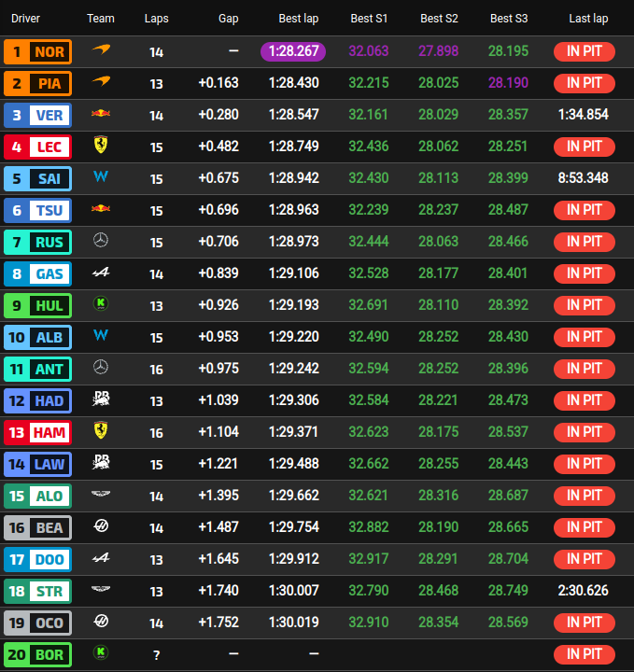Click the Last lap column header

pos(588,19)
